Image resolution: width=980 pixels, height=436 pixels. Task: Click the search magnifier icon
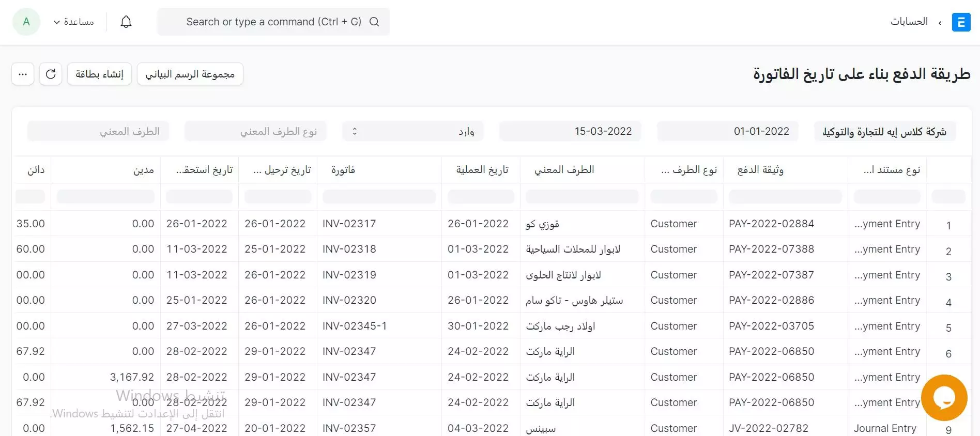pos(374,22)
